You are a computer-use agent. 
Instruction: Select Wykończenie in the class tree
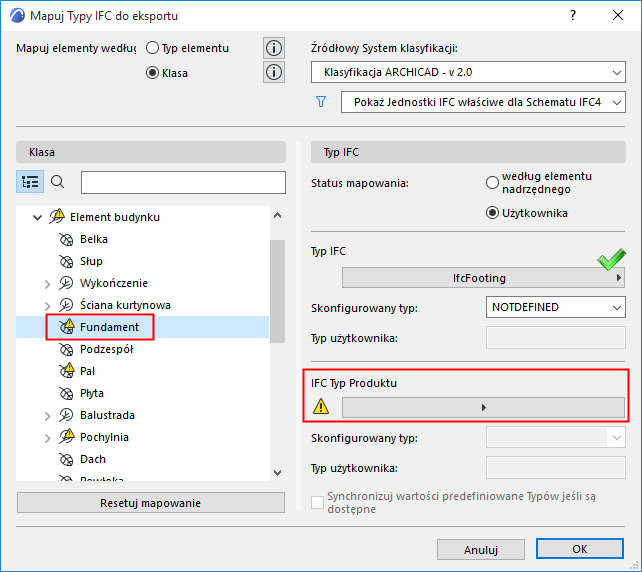pos(114,283)
